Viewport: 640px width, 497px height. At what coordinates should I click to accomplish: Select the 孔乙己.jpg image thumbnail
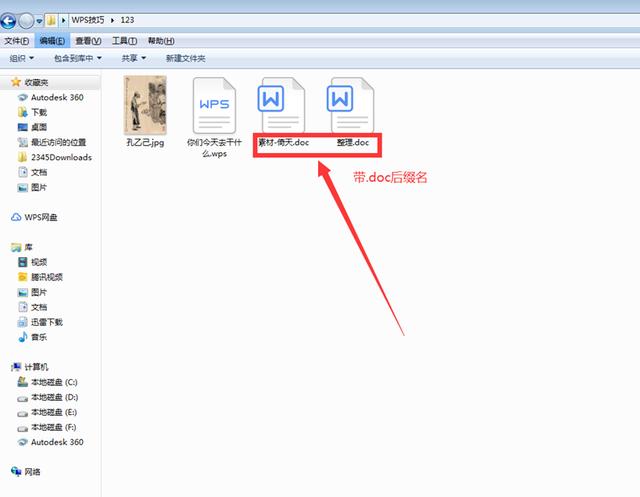tap(145, 105)
